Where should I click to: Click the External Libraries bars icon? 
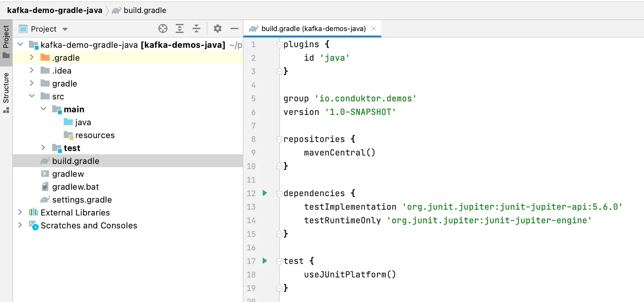[x=33, y=212]
